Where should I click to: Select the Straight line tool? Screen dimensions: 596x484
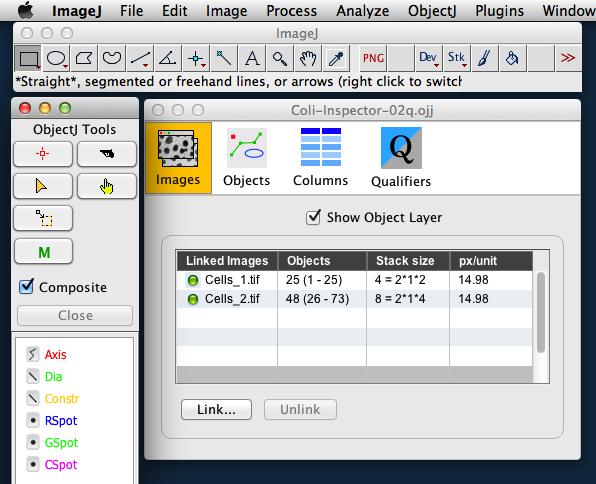point(140,58)
